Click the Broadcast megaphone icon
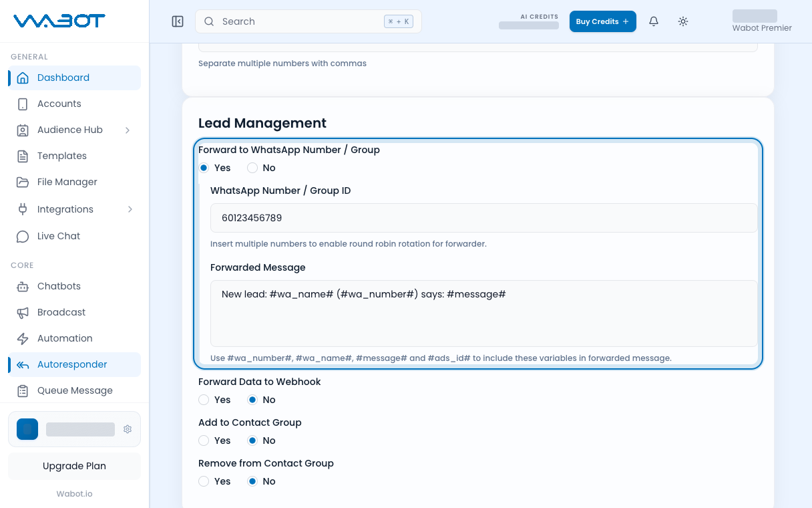The height and width of the screenshot is (508, 812). pyautogui.click(x=23, y=312)
